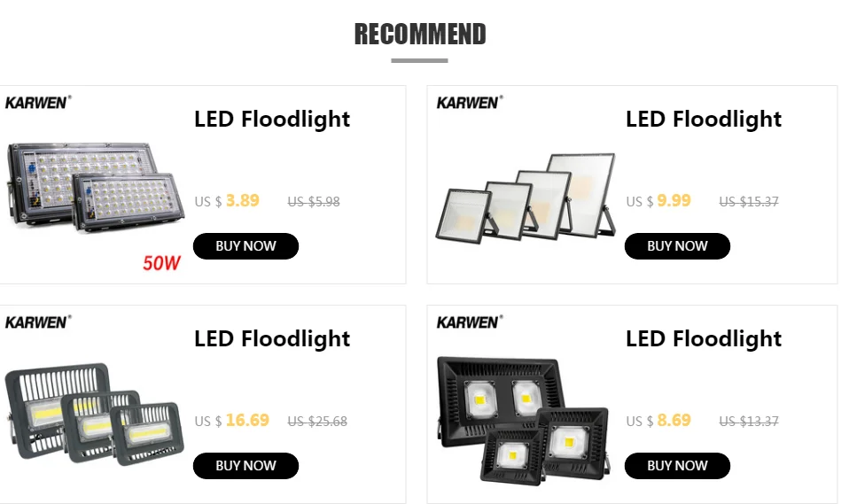Open the LED Floodlight title priced $16.69
Image resolution: width=849 pixels, height=504 pixels.
(x=272, y=338)
